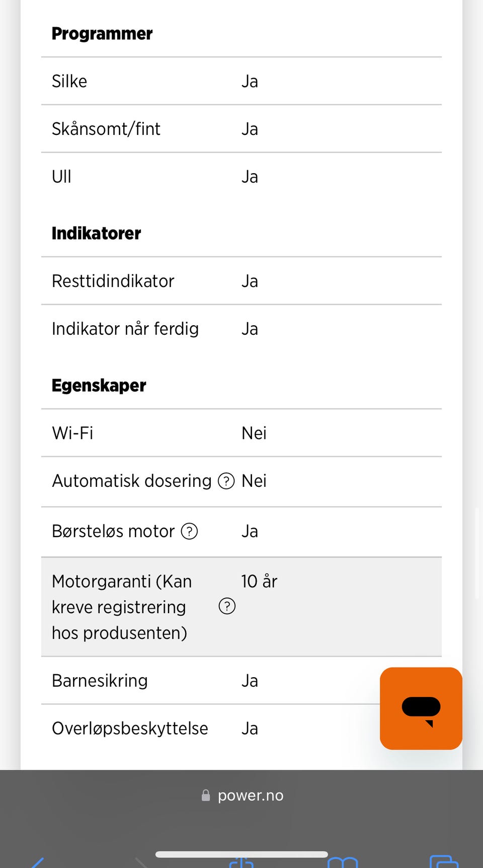Tap the home indicator bar
483x868 pixels.
pos(242,854)
